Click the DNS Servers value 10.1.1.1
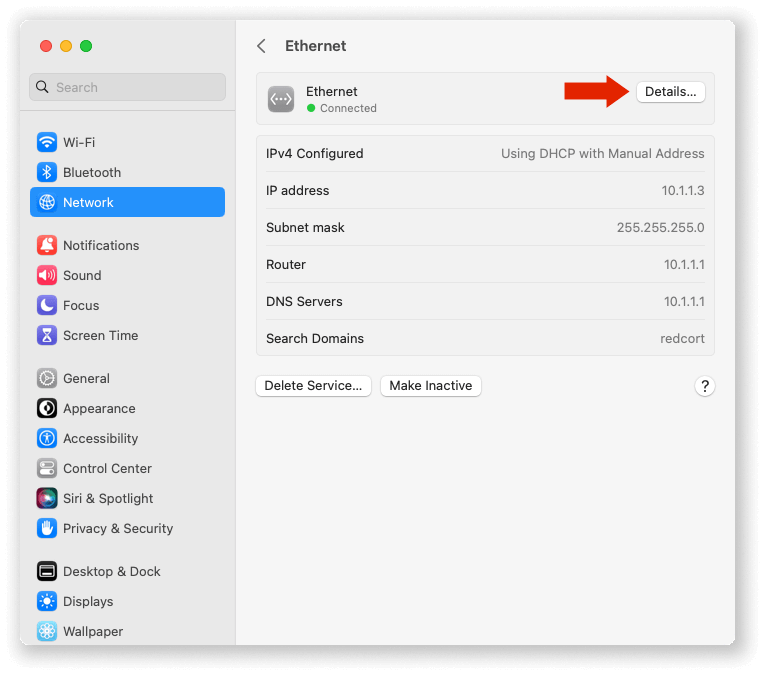The height and width of the screenshot is (675, 765). click(684, 301)
